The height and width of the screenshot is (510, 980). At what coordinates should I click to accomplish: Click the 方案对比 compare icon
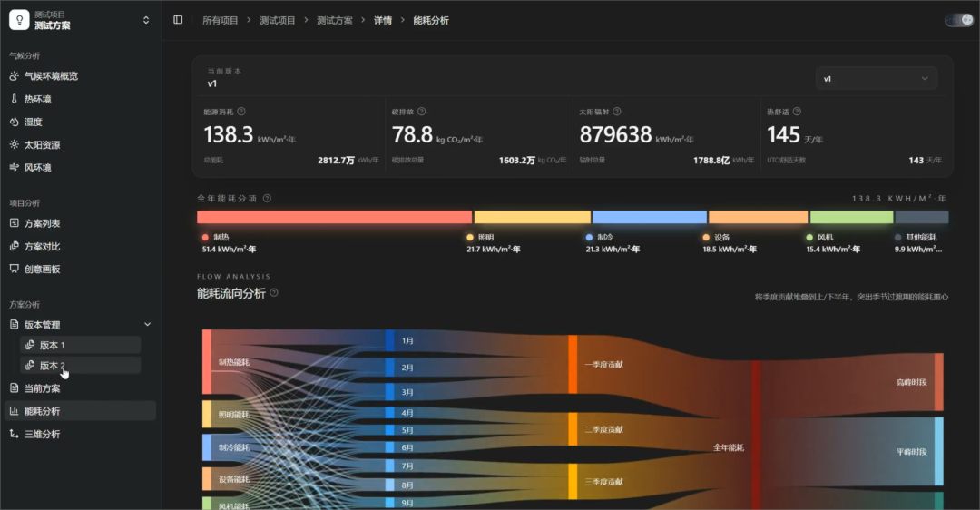pyautogui.click(x=14, y=246)
